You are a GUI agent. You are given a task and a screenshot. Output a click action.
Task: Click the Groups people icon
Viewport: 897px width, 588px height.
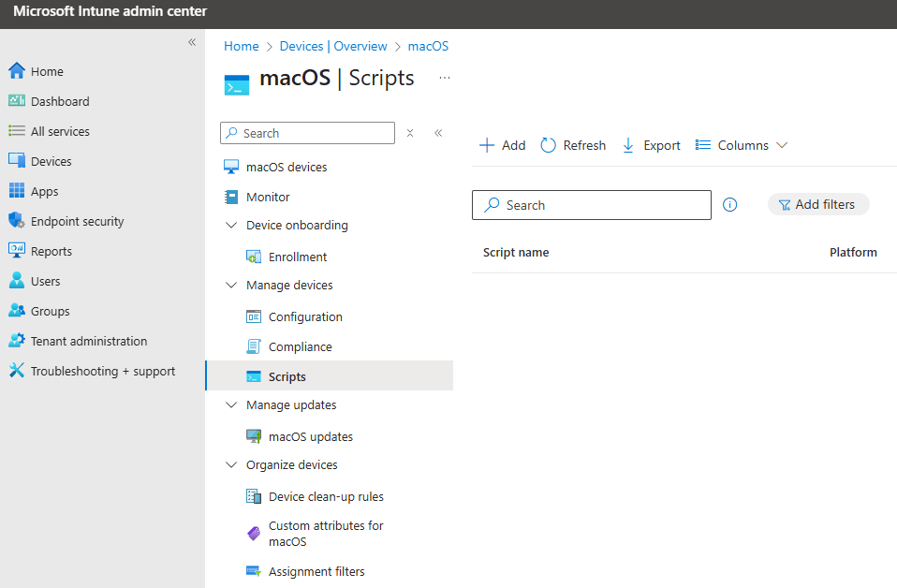tap(17, 311)
